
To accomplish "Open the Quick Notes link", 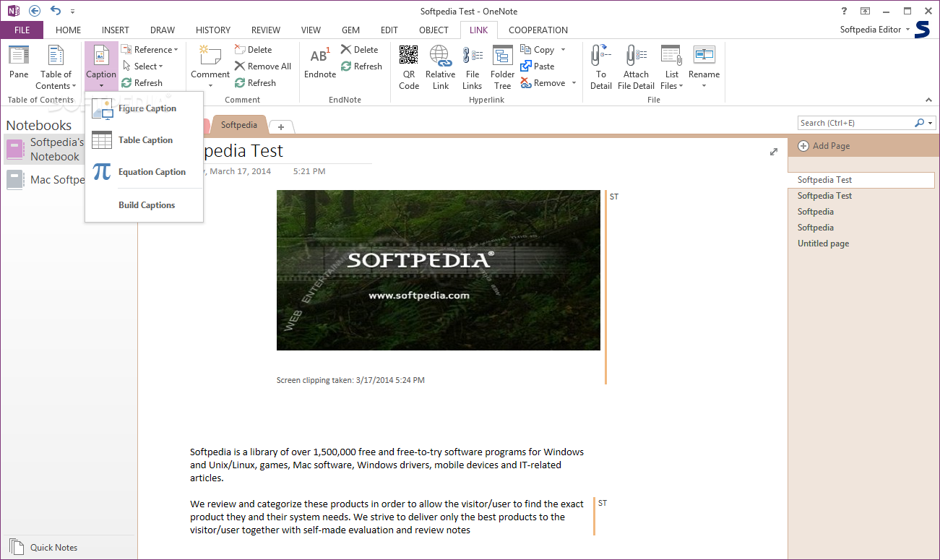I will pos(53,548).
